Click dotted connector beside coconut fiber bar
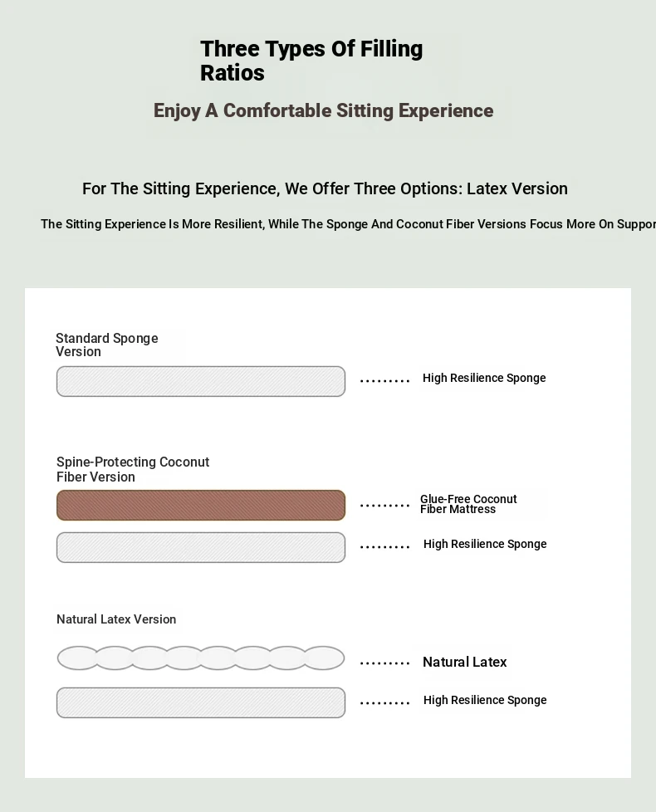Image resolution: width=656 pixels, height=812 pixels. click(x=384, y=506)
